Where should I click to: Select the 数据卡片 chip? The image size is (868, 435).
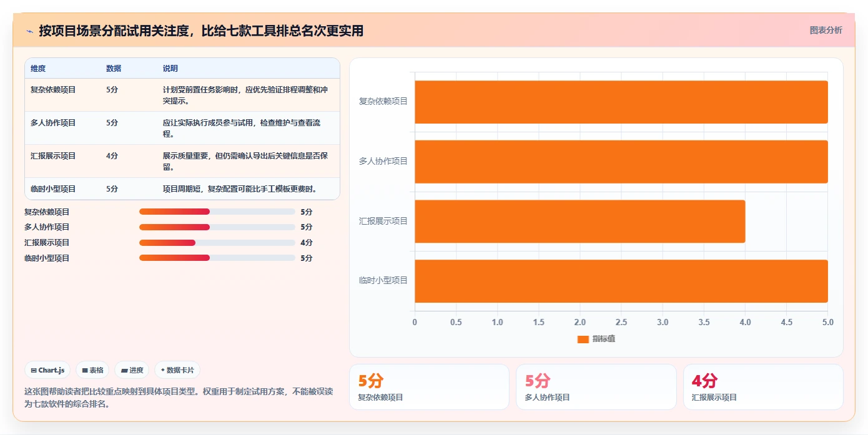point(177,370)
